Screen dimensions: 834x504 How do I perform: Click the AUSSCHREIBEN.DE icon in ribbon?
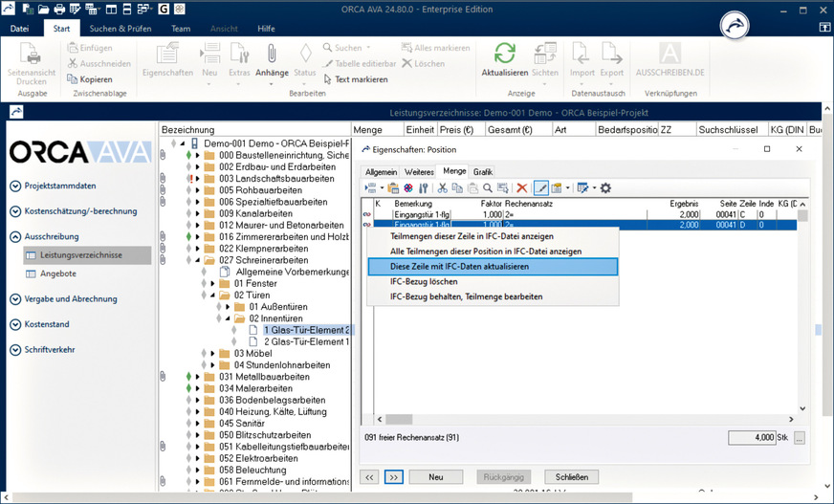tap(670, 54)
